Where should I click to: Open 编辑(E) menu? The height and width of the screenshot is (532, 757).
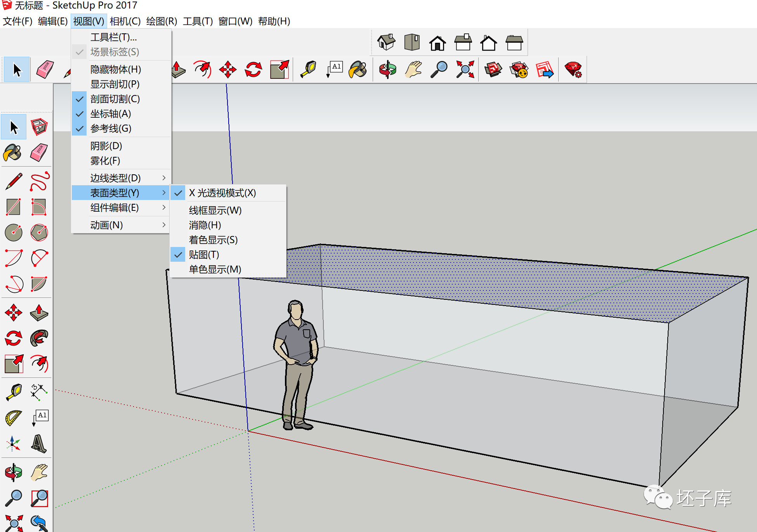[53, 21]
